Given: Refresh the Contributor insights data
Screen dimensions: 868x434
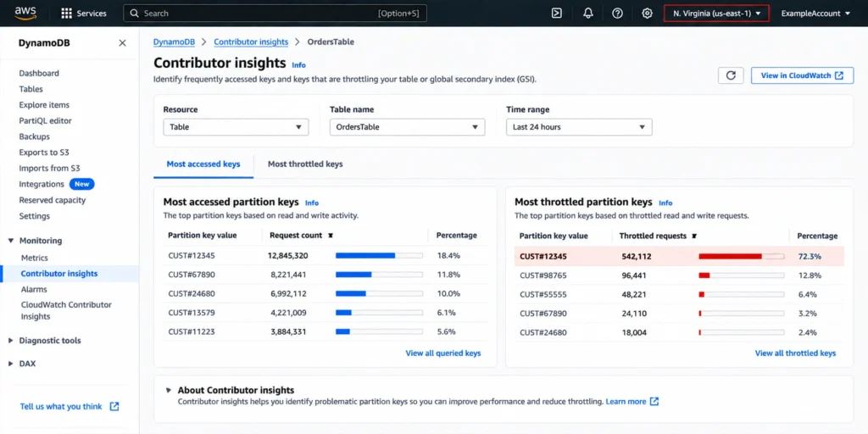Looking at the screenshot, I should coord(731,75).
